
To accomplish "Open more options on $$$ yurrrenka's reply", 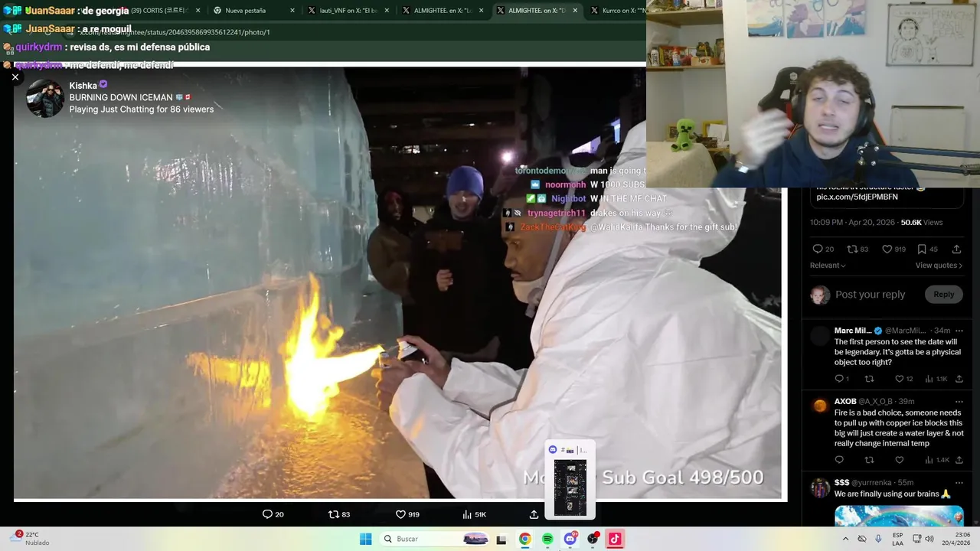I will (x=959, y=482).
